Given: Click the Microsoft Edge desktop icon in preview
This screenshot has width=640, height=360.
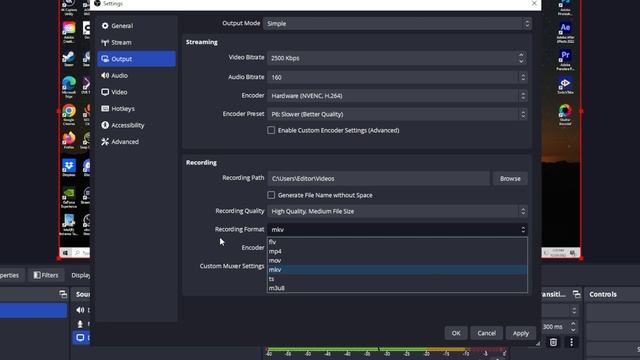Looking at the screenshot, I should coord(69,87).
